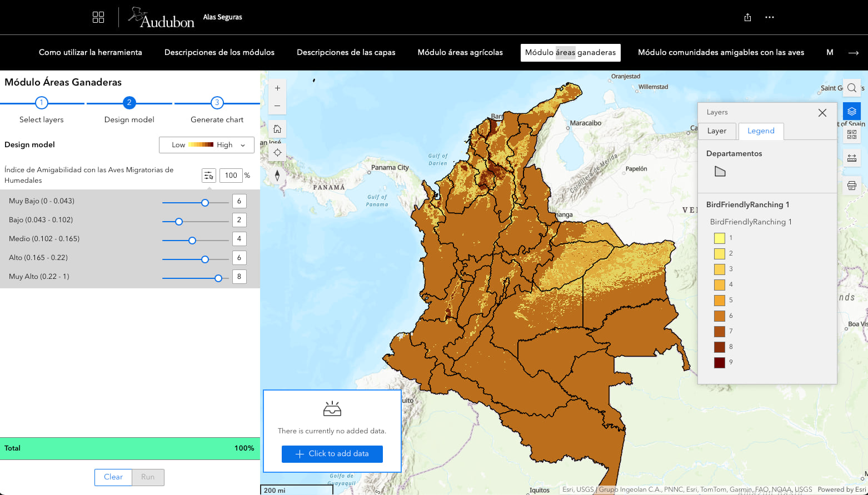The image size is (868, 495).
Task: Switch to the Layer tab
Action: (717, 131)
